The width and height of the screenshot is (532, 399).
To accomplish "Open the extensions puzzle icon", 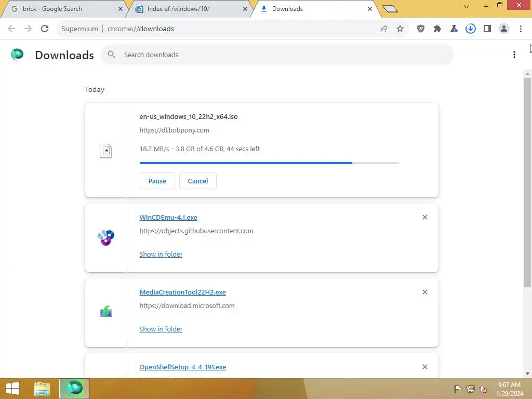I will pos(437,29).
